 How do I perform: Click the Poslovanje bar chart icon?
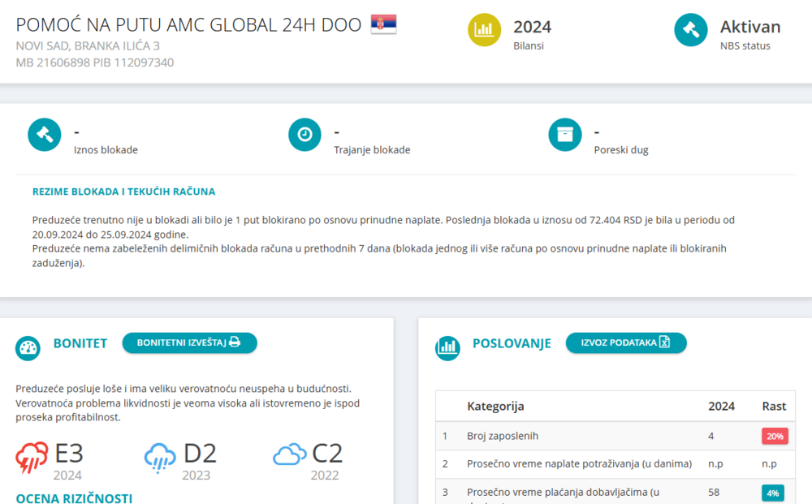pyautogui.click(x=447, y=348)
